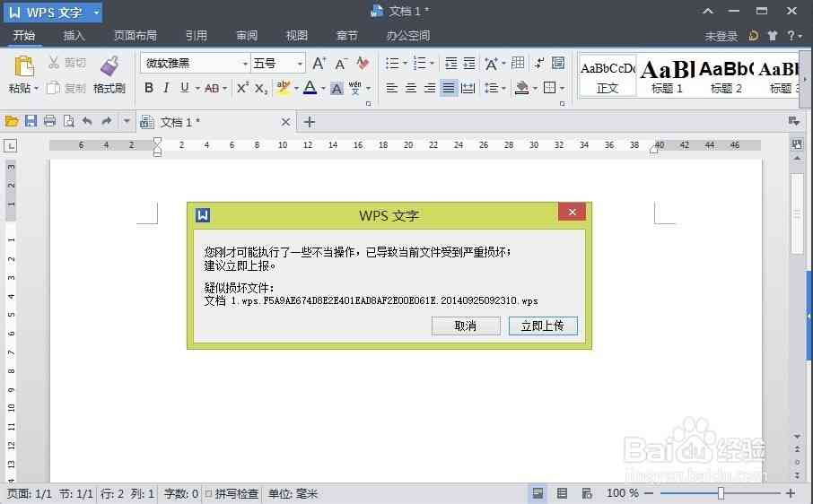Image resolution: width=813 pixels, height=504 pixels.
Task: Click the justify alignment icon
Action: click(x=449, y=88)
